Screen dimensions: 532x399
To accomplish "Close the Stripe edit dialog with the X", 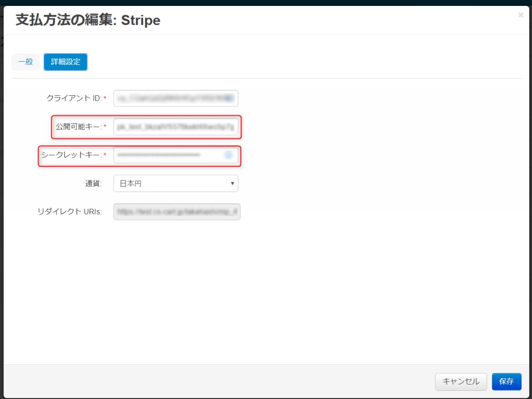I will click(x=521, y=15).
